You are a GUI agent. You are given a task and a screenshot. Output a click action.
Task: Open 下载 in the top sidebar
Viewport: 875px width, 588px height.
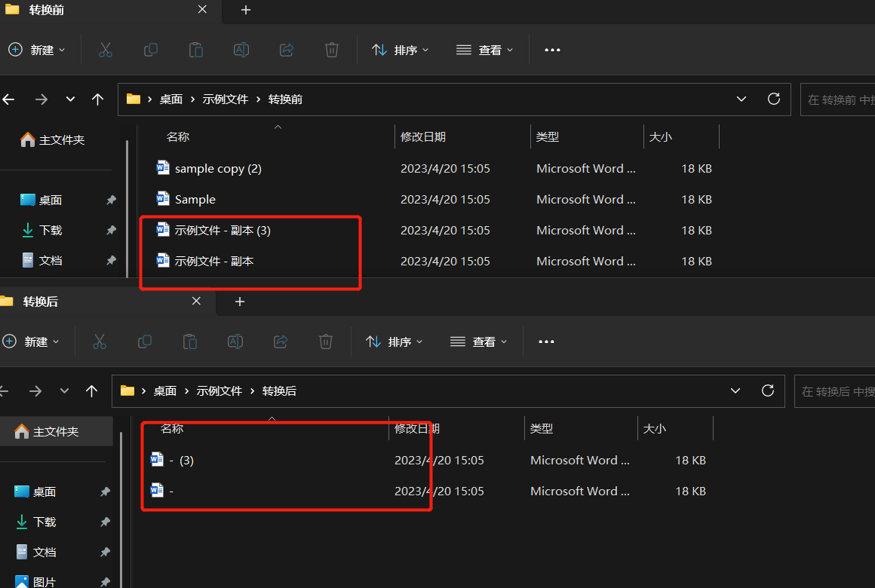(51, 230)
